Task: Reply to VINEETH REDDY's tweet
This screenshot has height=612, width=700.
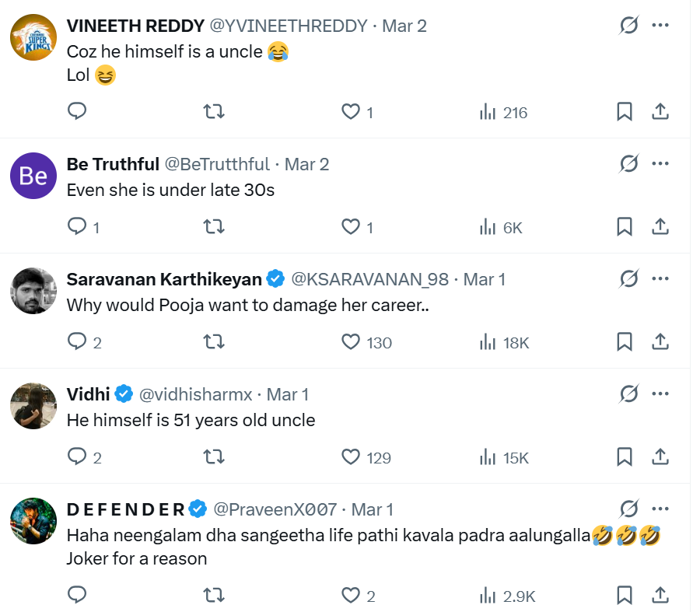Action: pyautogui.click(x=77, y=112)
